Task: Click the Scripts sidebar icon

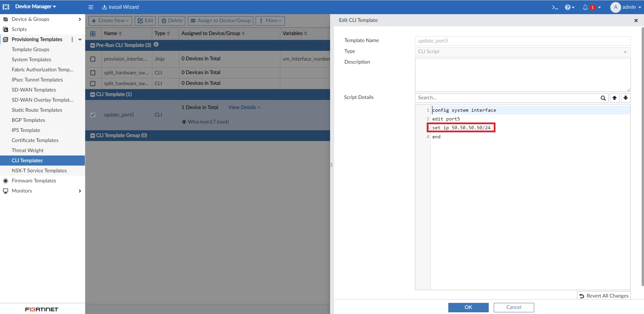Action: pyautogui.click(x=6, y=29)
